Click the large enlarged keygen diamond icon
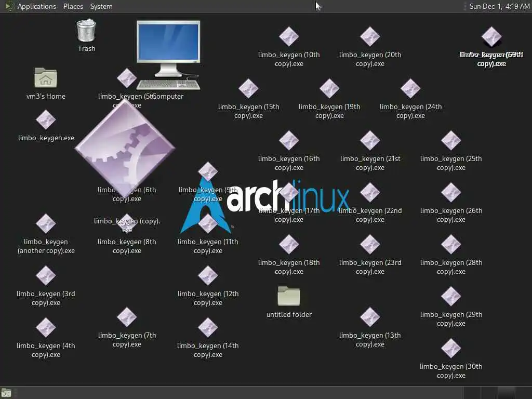Screen dimensions: 532x399 point(125,148)
